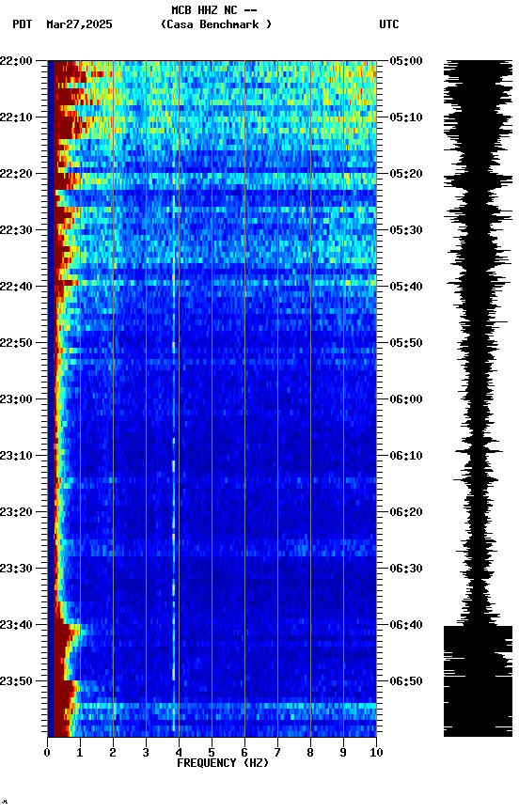Click the '22:10' PDT time label
This screenshot has height=812, width=519.
(x=16, y=117)
